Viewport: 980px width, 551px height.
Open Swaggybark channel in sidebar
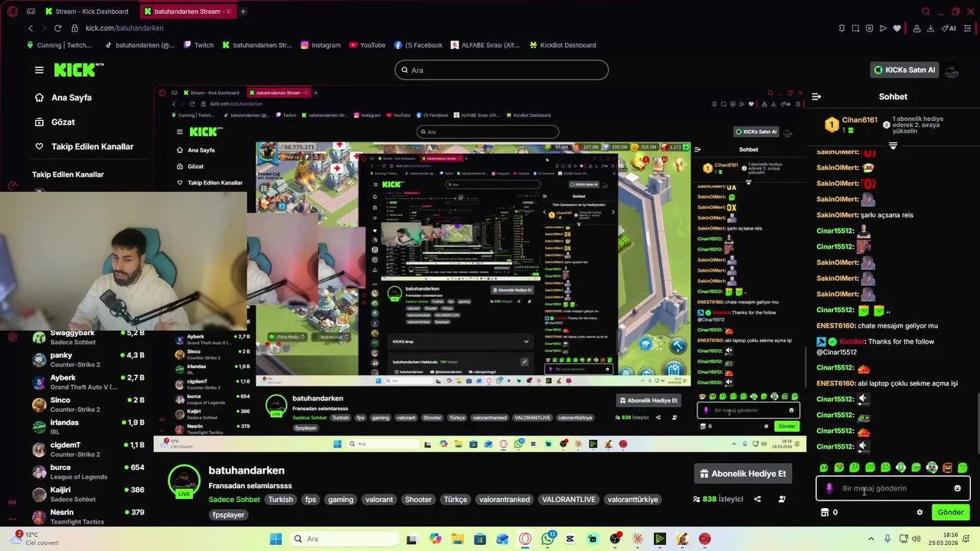coord(88,337)
